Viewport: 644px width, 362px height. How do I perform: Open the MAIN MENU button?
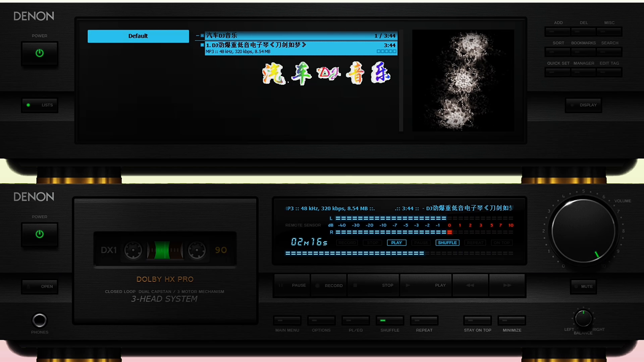pyautogui.click(x=287, y=321)
